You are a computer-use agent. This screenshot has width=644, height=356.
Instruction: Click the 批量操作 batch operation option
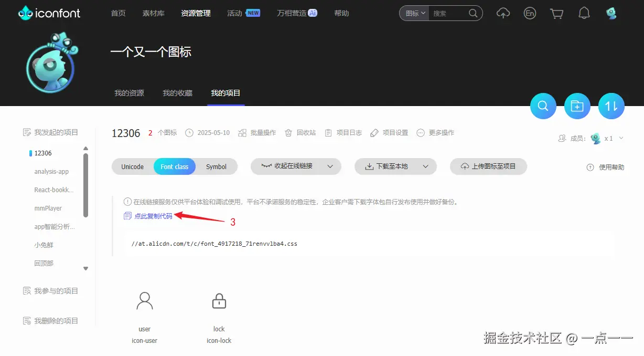pos(257,133)
